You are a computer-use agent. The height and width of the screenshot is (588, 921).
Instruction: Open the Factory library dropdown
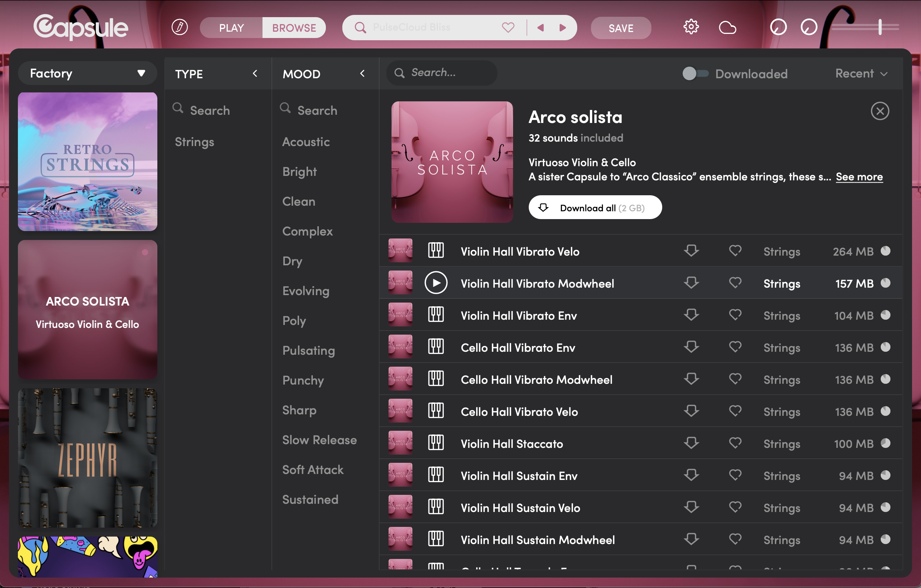(88, 73)
